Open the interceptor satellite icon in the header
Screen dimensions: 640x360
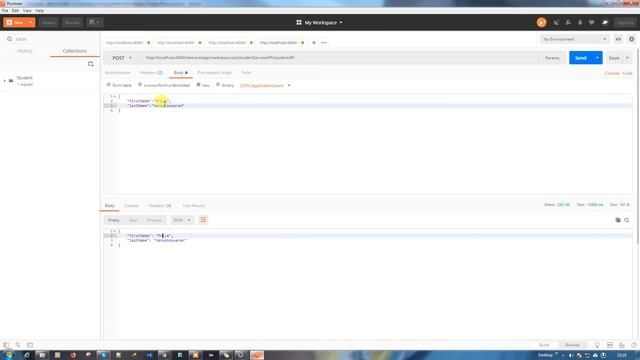(x=556, y=23)
